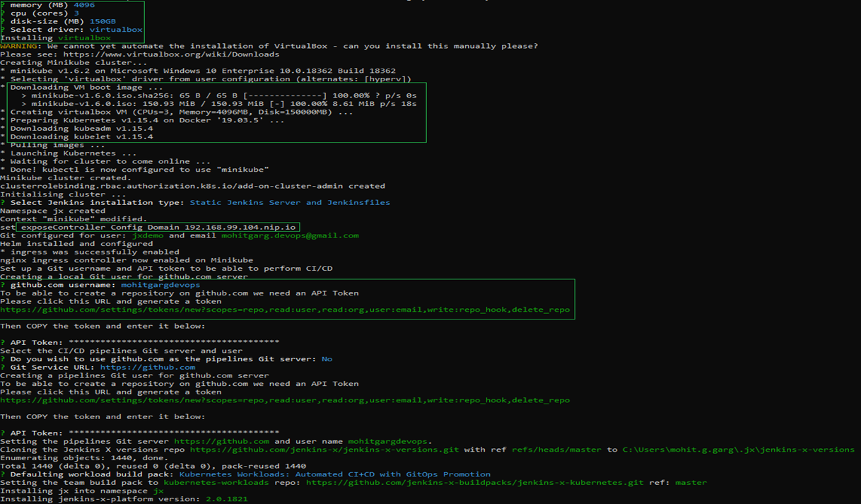Click the 'Installing virtualbox' line
This screenshot has height=504, width=861.
point(56,38)
